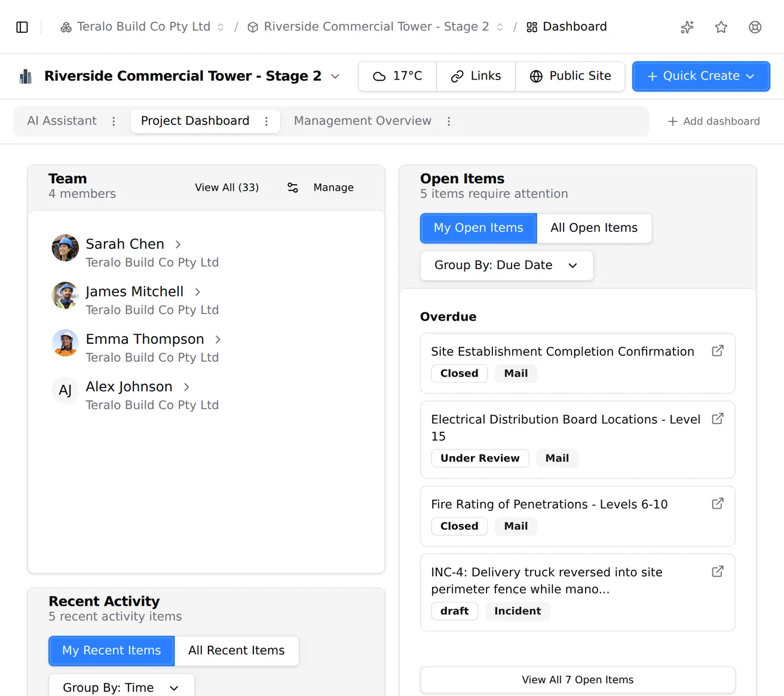Open James Mitchell's profile name
The height and width of the screenshot is (696, 784).
point(134,291)
